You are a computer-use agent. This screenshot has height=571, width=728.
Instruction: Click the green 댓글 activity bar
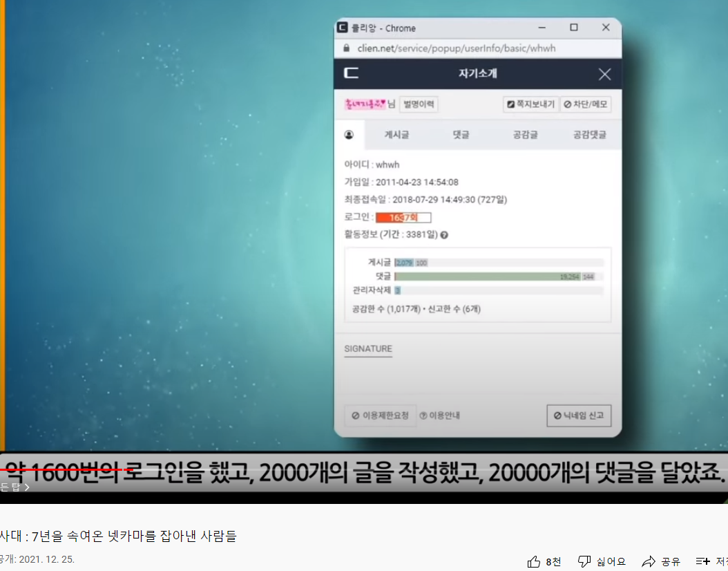pyautogui.click(x=488, y=277)
